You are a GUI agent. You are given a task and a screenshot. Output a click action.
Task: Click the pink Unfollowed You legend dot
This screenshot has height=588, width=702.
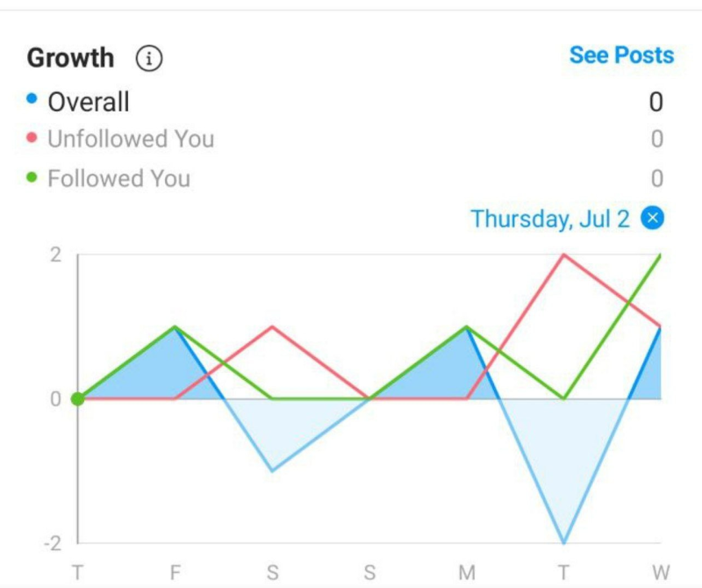(x=32, y=138)
